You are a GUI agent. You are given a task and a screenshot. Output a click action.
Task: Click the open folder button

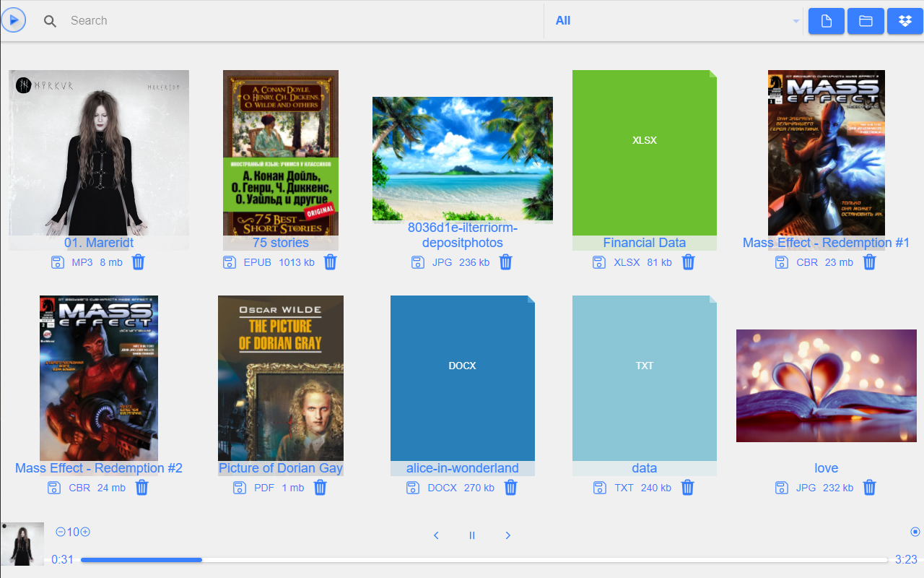866,21
